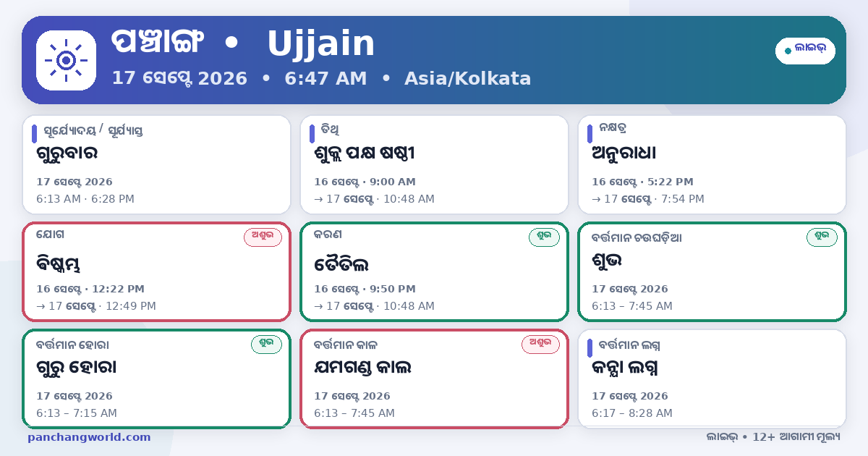The height and width of the screenshot is (456, 868).
Task: Click the sun logo icon in header
Action: [66, 60]
